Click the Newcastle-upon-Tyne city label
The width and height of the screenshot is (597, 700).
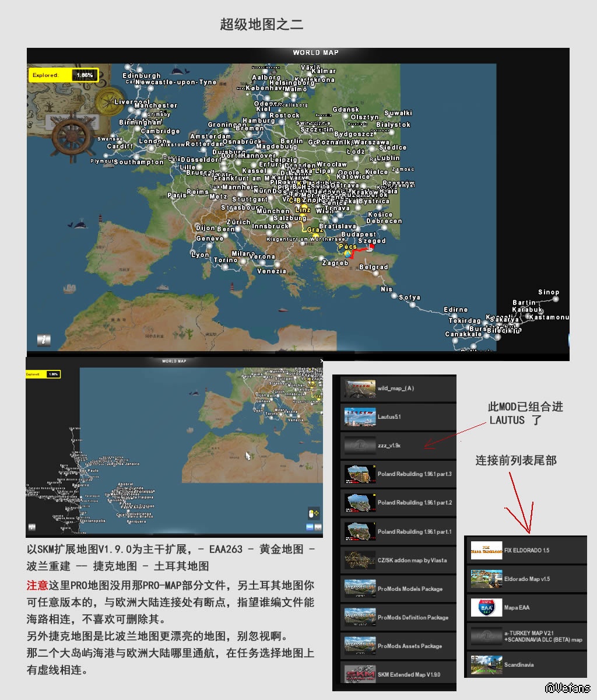pos(175,82)
